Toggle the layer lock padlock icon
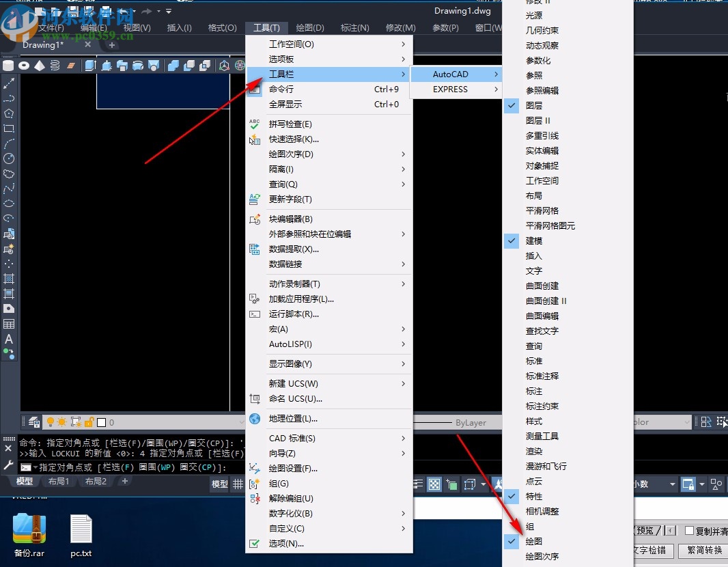The height and width of the screenshot is (567, 728). click(89, 421)
